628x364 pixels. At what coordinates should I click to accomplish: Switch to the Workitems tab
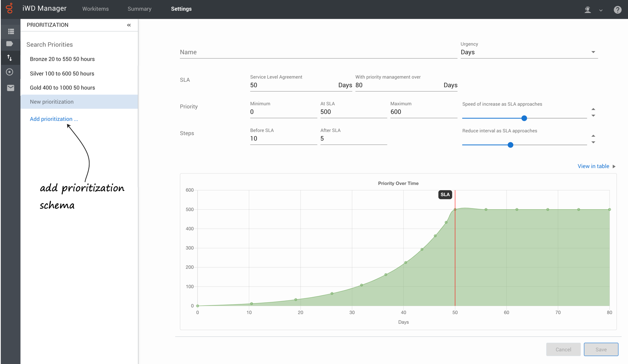click(95, 9)
